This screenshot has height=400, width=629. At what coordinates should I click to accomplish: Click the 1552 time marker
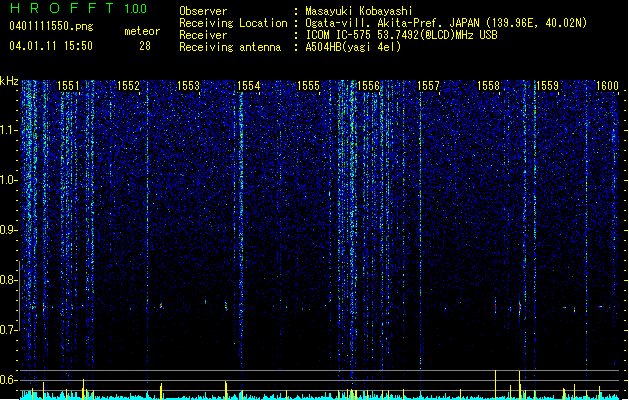pyautogui.click(x=128, y=86)
